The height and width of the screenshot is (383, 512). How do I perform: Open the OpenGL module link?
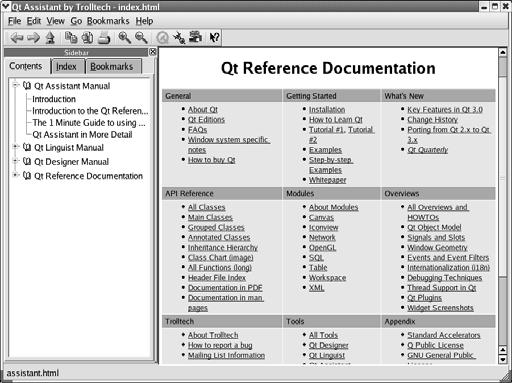click(x=322, y=247)
